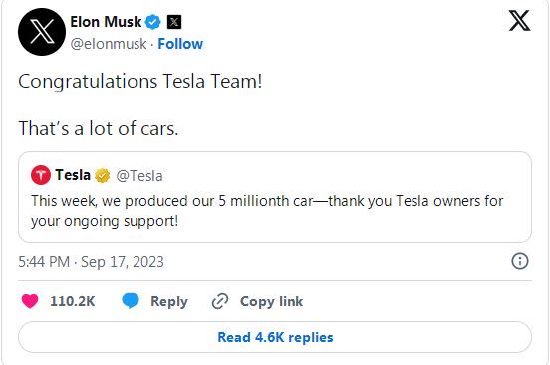Click the blue verified checkmark badge

click(x=153, y=22)
